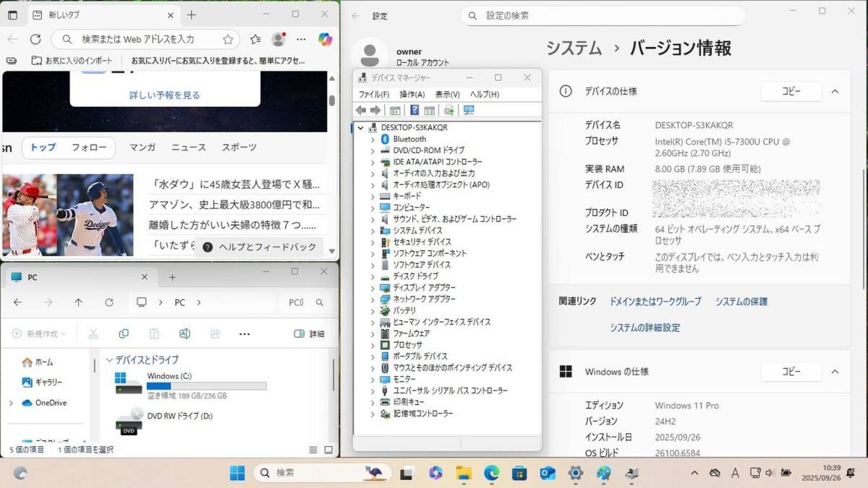Open the Copilot icon in Edge

325,39
